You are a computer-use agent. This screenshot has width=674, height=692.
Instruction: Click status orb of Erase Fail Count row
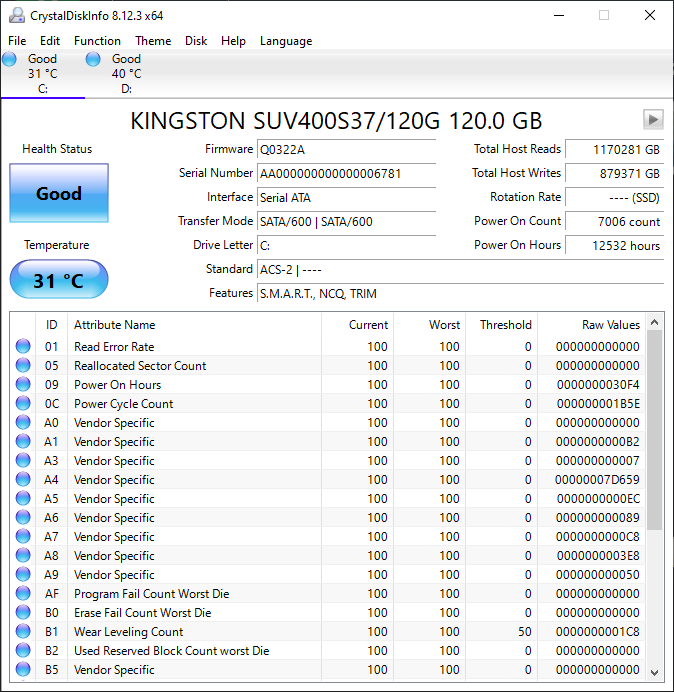pyautogui.click(x=23, y=612)
